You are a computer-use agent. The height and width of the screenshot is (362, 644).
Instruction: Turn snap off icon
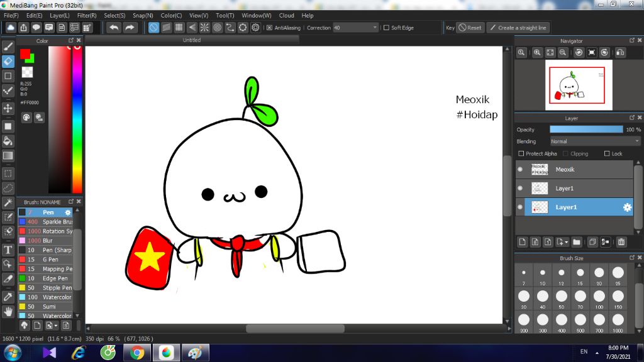[x=153, y=28]
